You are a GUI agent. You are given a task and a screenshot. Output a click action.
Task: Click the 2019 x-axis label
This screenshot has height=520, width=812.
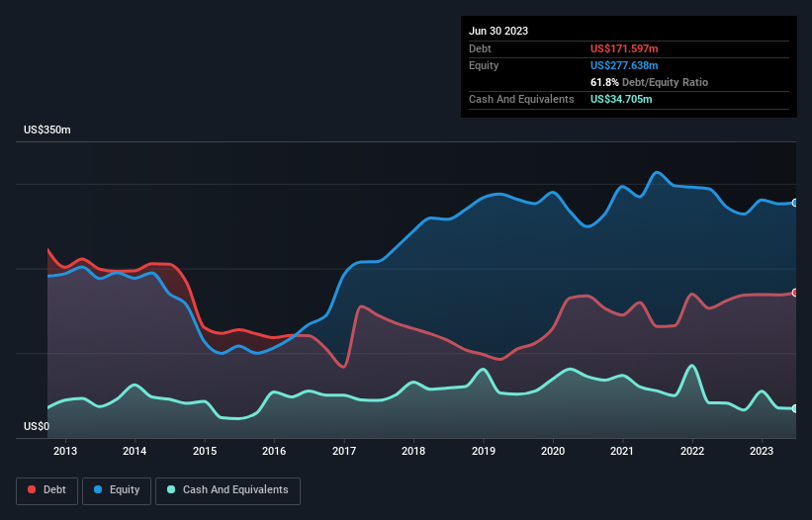tap(484, 451)
